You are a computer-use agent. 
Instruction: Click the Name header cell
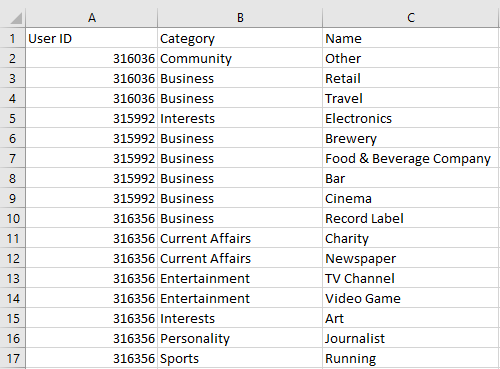[411, 38]
